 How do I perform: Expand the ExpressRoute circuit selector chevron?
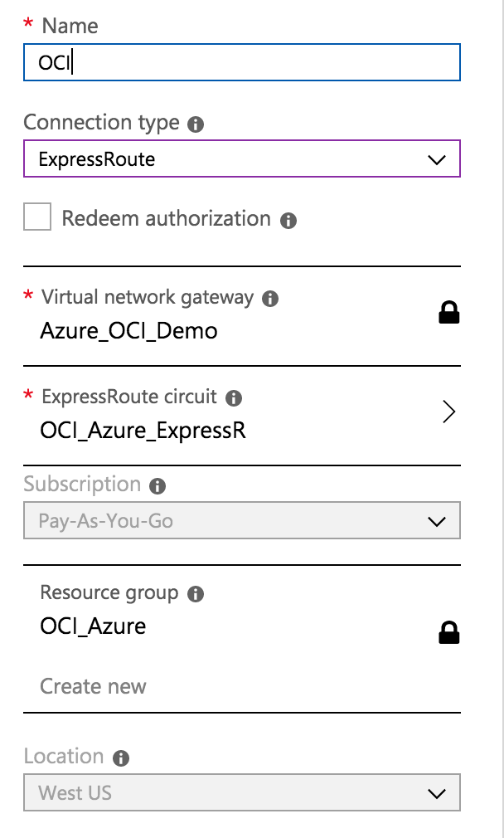(449, 411)
